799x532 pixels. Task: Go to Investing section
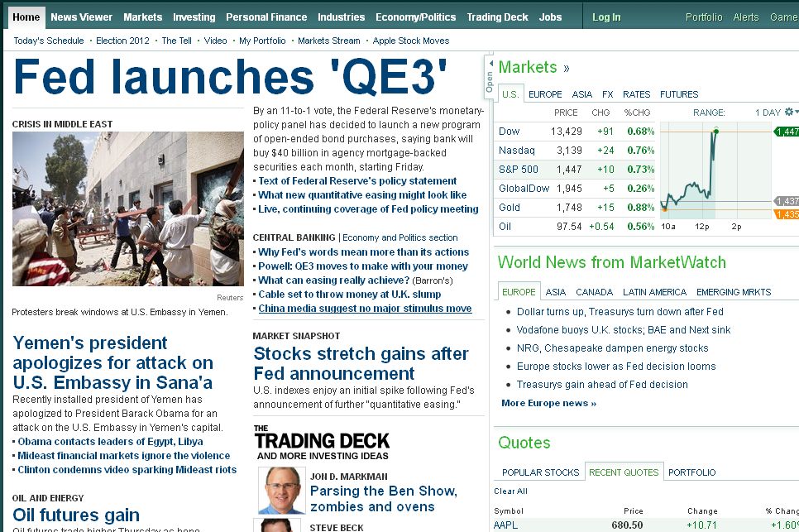coord(194,17)
